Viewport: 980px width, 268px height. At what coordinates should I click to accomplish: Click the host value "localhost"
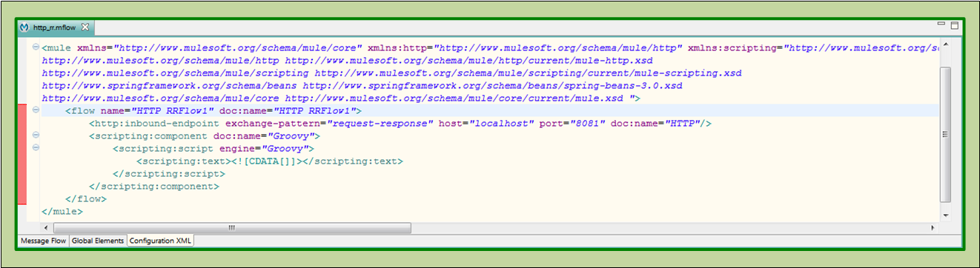[x=501, y=123]
